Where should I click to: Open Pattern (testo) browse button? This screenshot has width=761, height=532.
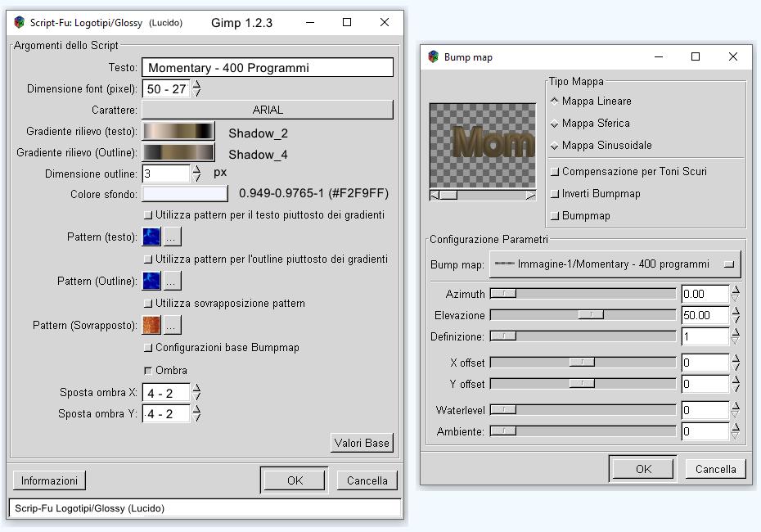173,237
